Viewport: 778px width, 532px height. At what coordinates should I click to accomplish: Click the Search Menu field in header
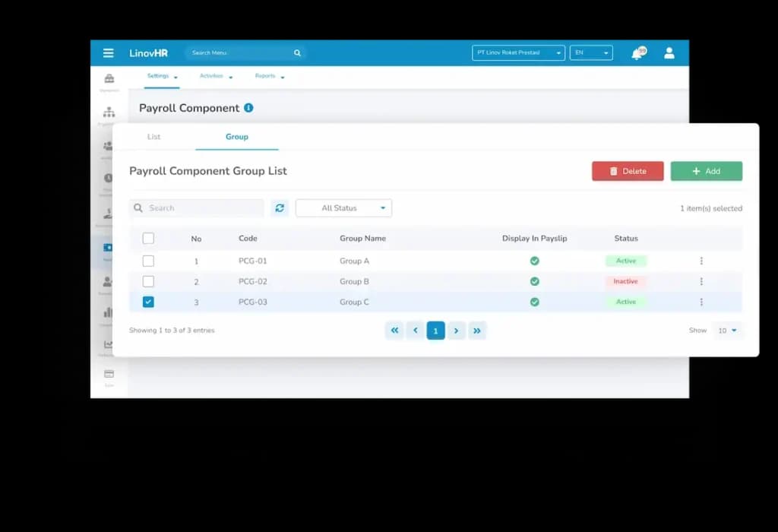(x=245, y=52)
